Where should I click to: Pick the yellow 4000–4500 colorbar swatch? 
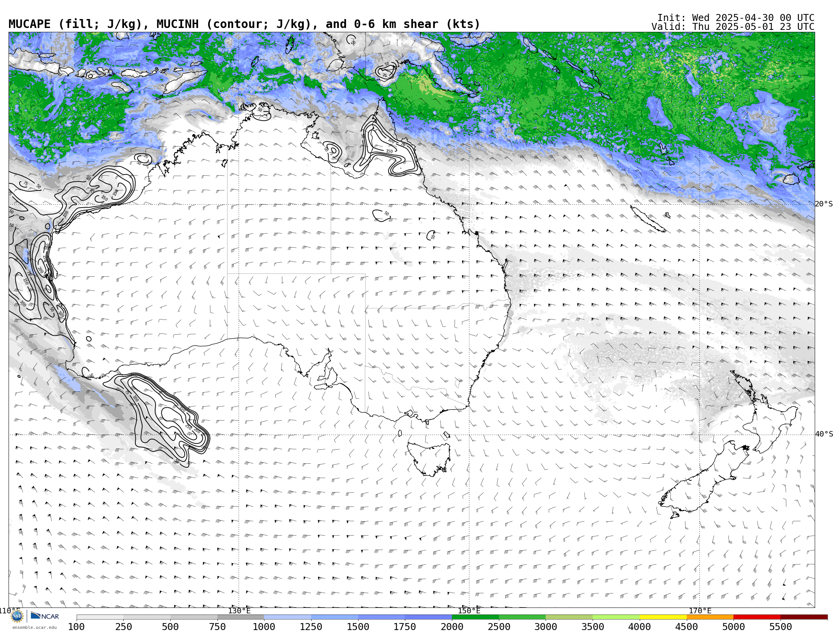[x=663, y=617]
